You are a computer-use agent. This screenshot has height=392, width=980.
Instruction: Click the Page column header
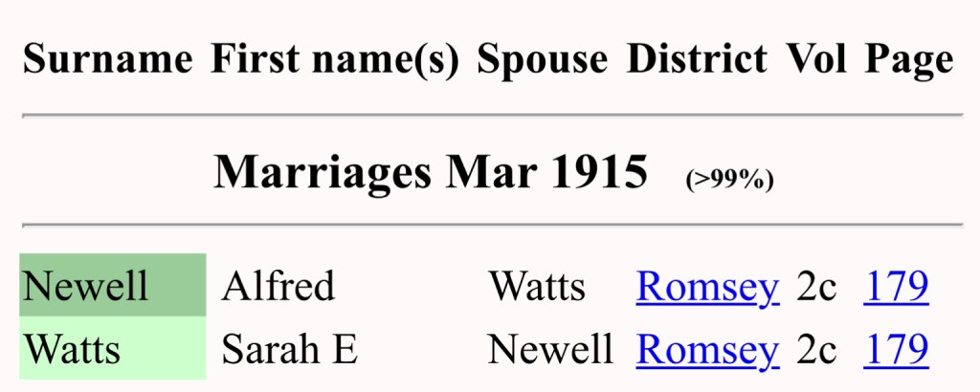coord(909,59)
